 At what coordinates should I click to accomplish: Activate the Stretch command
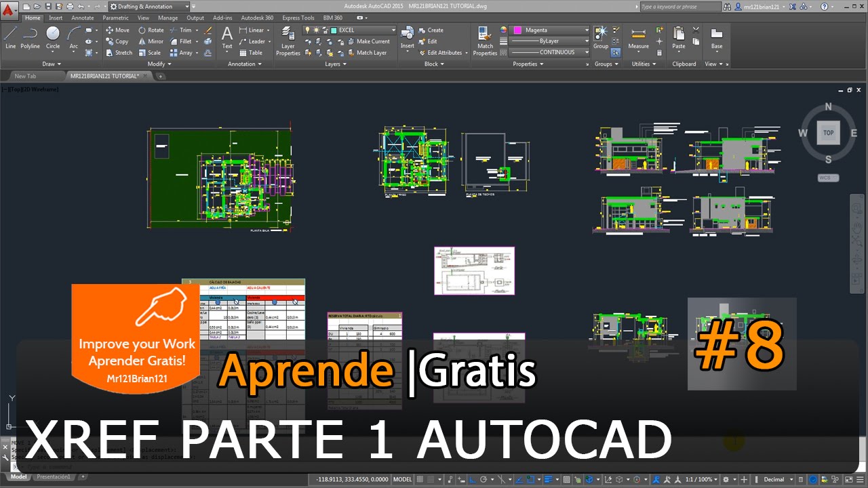[119, 53]
